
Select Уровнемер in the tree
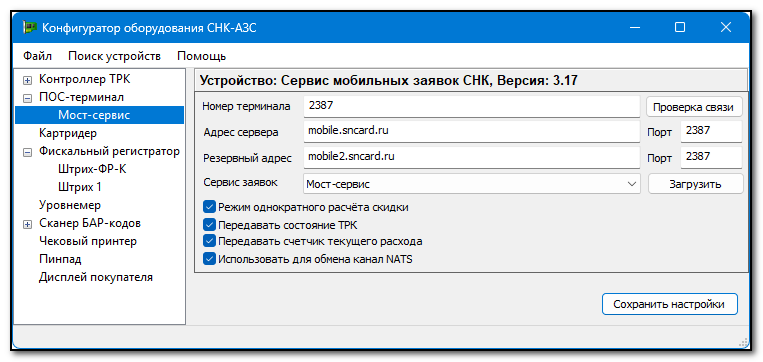pos(70,205)
